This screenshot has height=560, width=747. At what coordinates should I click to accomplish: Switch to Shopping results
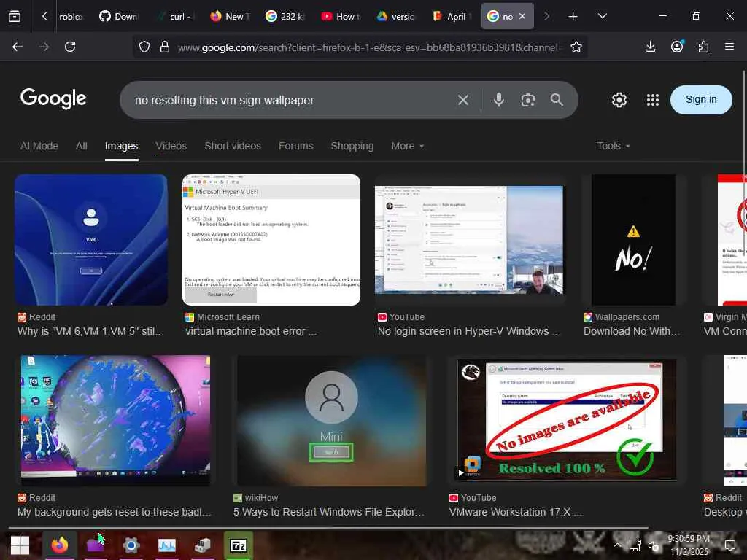point(352,146)
